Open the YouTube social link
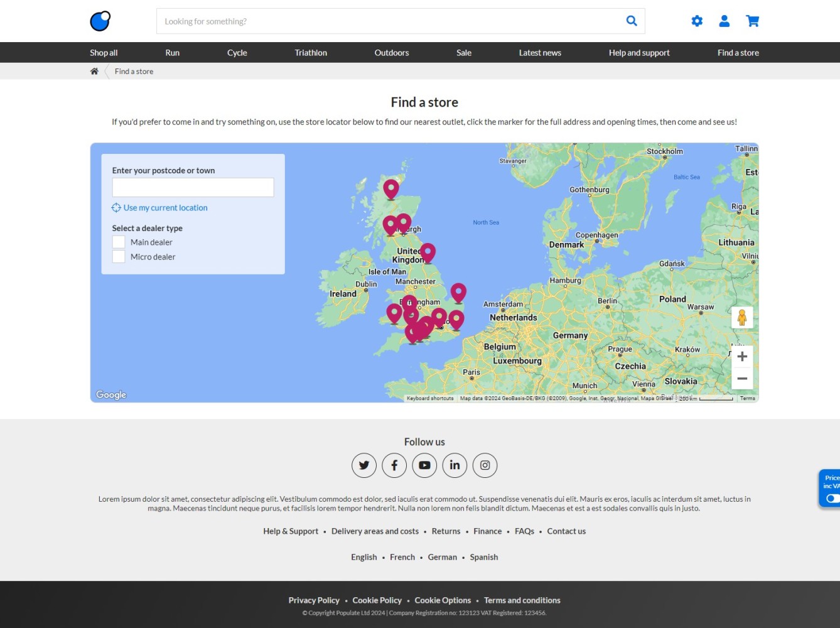 [424, 465]
